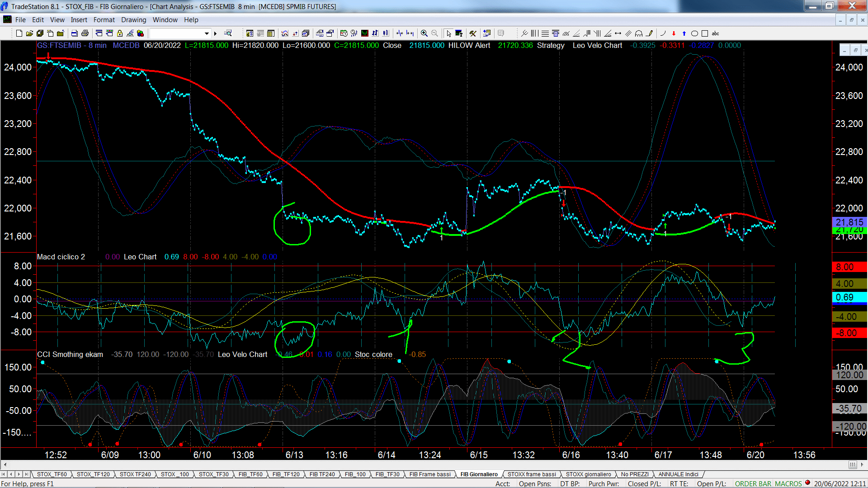Click the Zoom in magnifier icon

(x=424, y=33)
